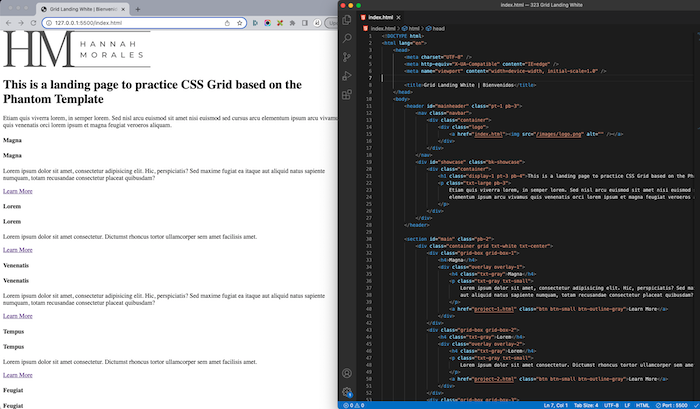Click the project-2.html href in code
This screenshot has width=700, height=409.
point(494,379)
